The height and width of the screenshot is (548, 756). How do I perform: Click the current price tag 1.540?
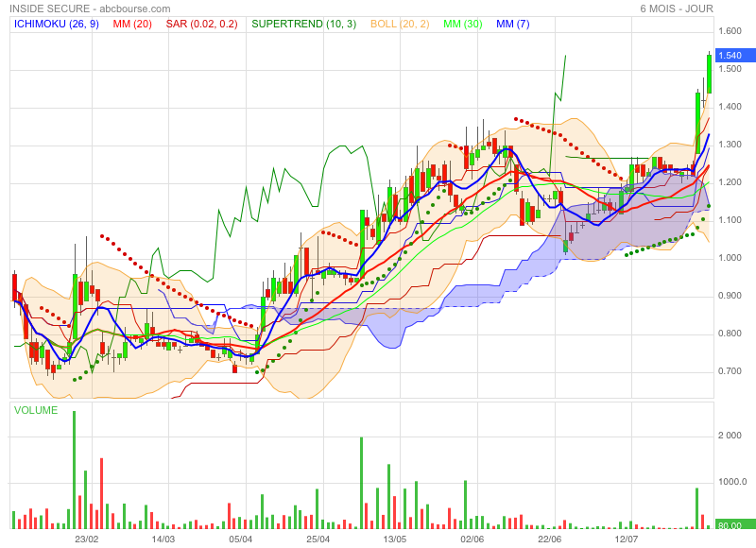click(x=735, y=56)
